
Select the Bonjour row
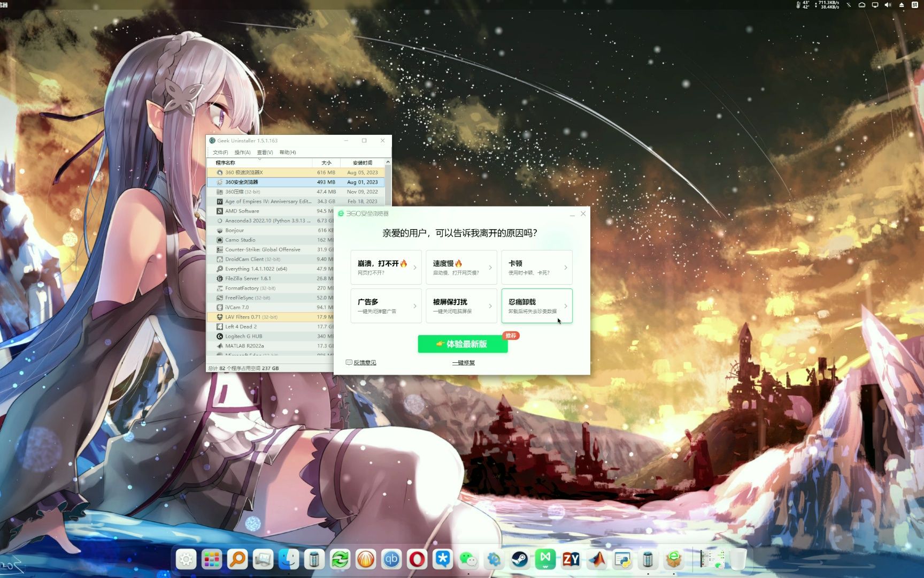coord(270,230)
